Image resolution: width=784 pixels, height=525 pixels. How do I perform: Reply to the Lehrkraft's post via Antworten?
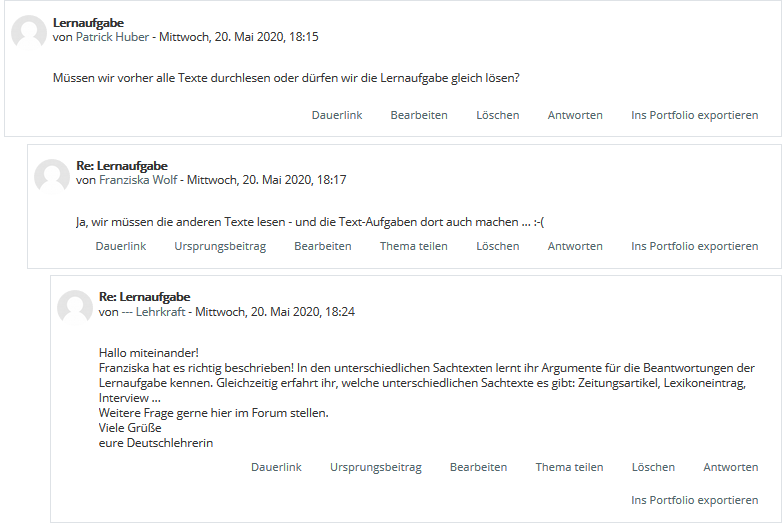click(x=730, y=467)
